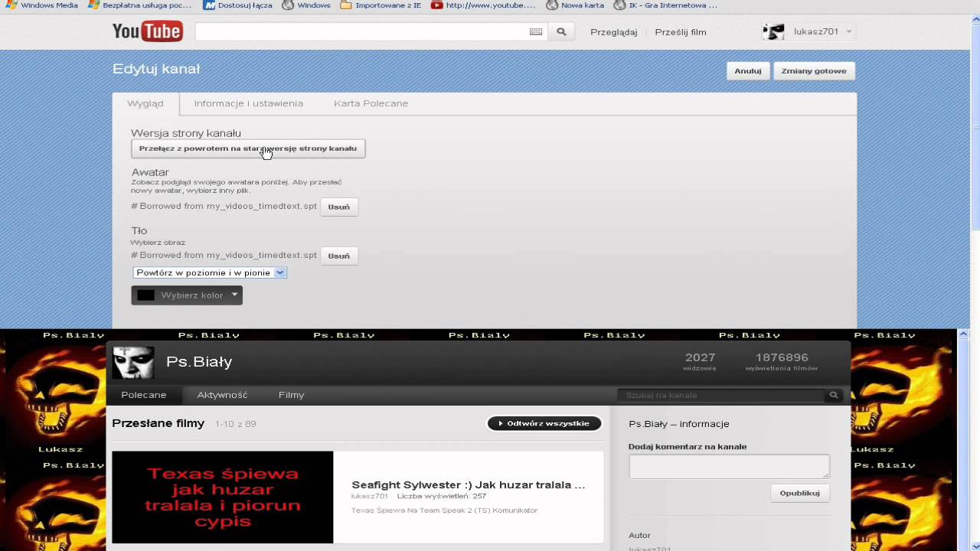The image size is (980, 551).
Task: Switch to Informacje i ustawienia tab
Action: coord(248,103)
